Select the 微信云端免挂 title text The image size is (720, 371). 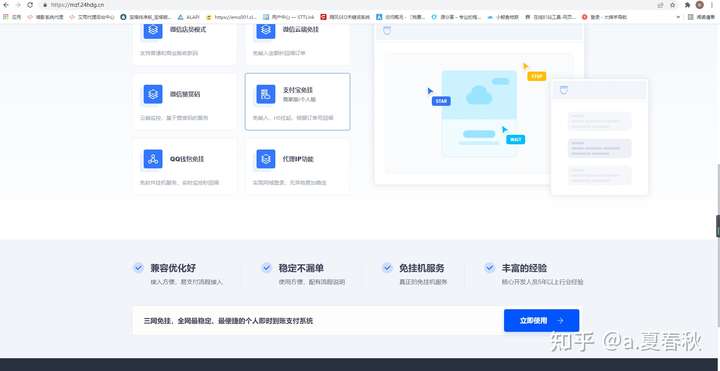(x=301, y=30)
